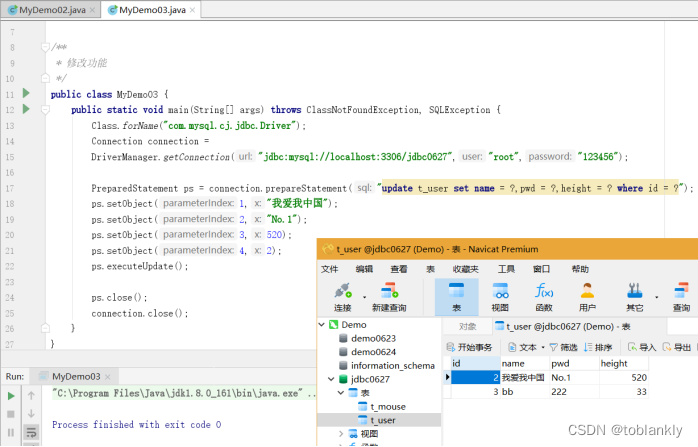The width and height of the screenshot is (698, 447).
Task: Collapse the doc comment fold marker on line 8
Action: coord(45,47)
